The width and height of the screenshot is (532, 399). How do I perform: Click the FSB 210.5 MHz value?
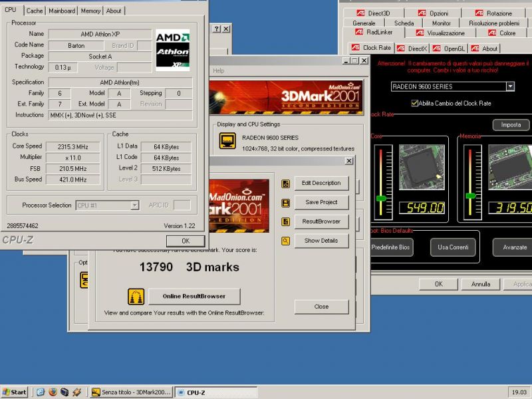pos(72,169)
